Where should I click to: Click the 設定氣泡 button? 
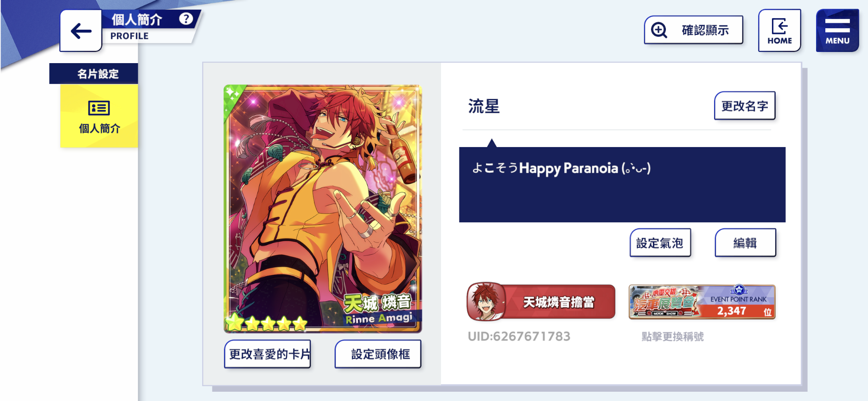click(660, 243)
